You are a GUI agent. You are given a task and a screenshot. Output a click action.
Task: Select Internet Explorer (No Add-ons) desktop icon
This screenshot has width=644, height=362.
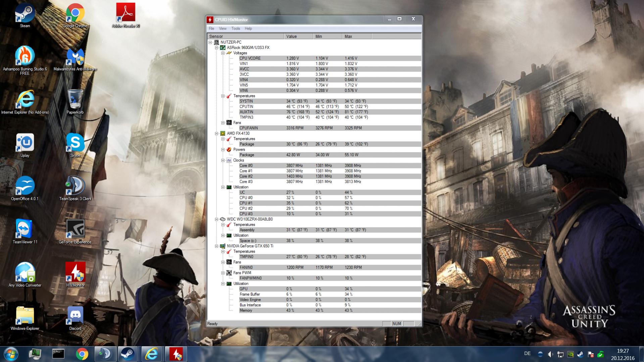pyautogui.click(x=25, y=102)
